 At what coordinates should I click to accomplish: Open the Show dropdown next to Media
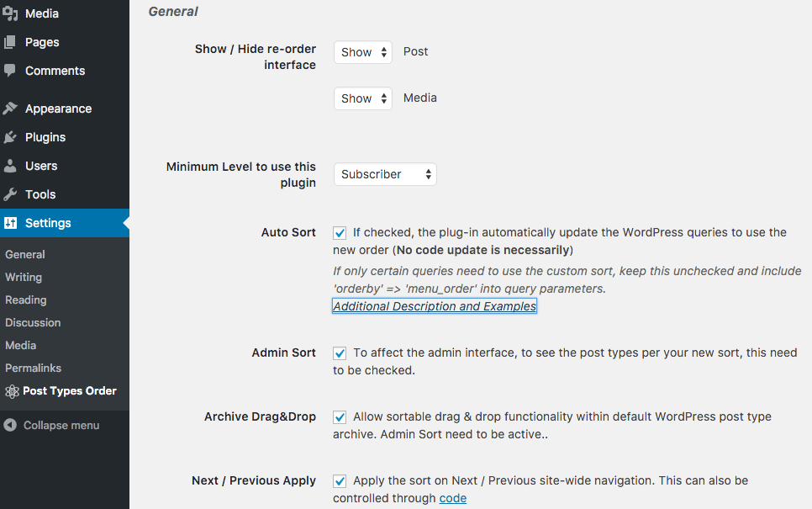362,98
